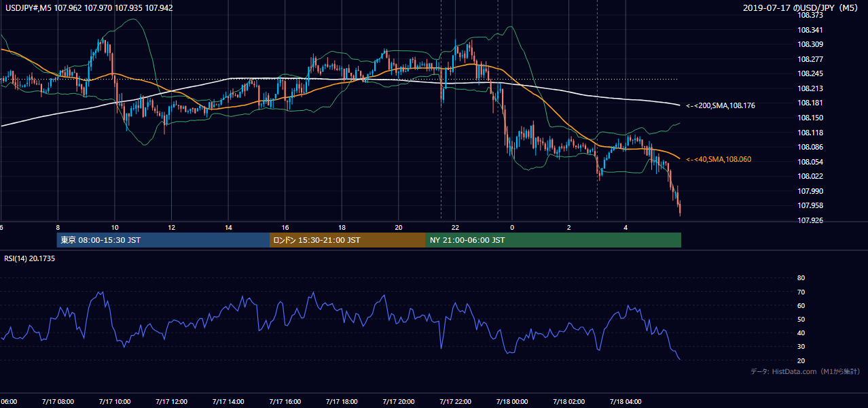
Task: Click hour label 22 under price chart
Action: coord(456,228)
